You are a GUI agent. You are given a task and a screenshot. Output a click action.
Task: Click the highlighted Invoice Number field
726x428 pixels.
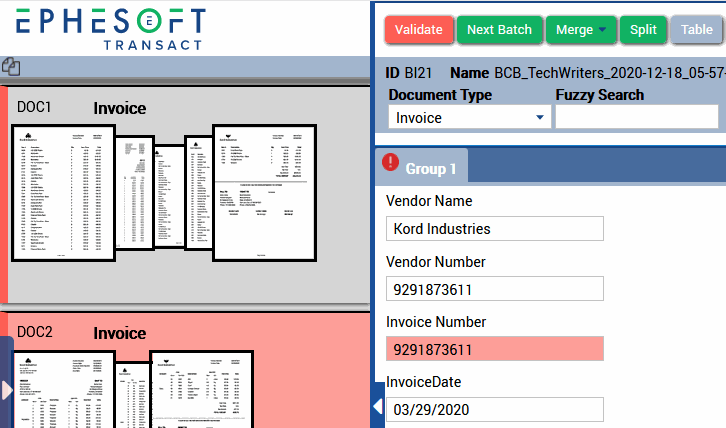tap(494, 349)
